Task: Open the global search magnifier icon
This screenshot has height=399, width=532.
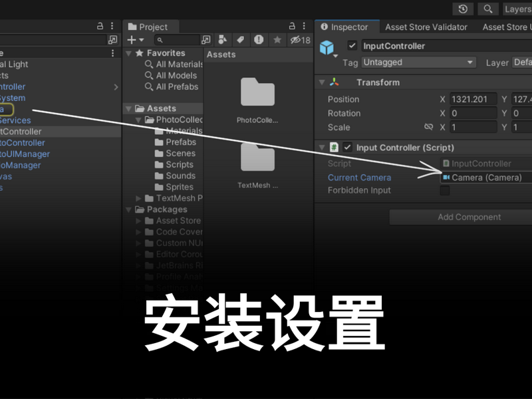Action: 488,9
